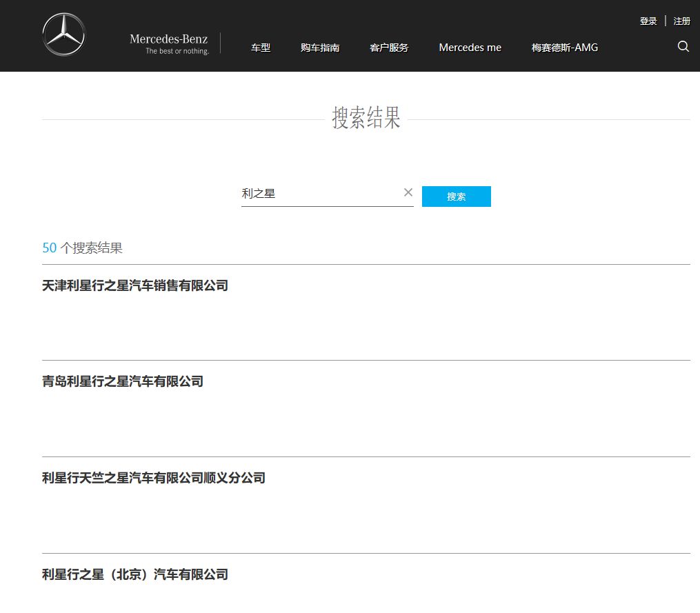Click the 50 个搜索结果 count text
The width and height of the screenshot is (700, 613).
tap(82, 248)
